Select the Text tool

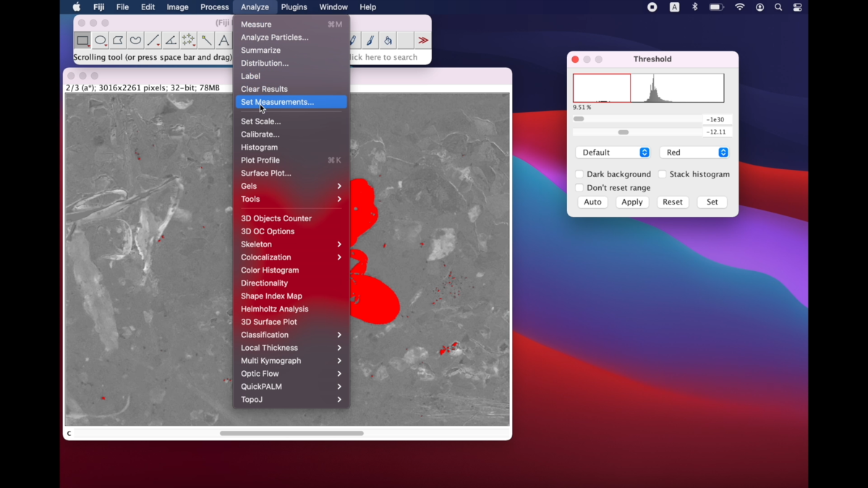click(224, 40)
